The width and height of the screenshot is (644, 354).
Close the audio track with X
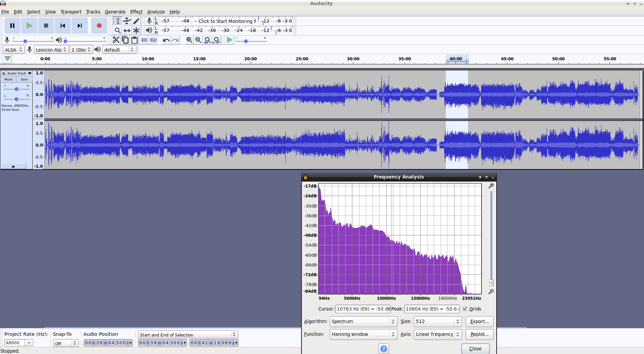(x=3, y=73)
